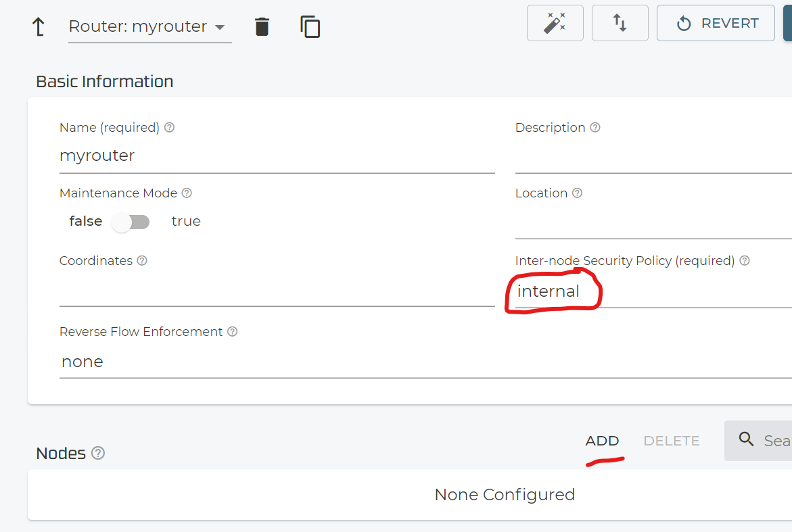Click the Nodes search box
Viewport: 792px width, 532px height.
click(771, 441)
